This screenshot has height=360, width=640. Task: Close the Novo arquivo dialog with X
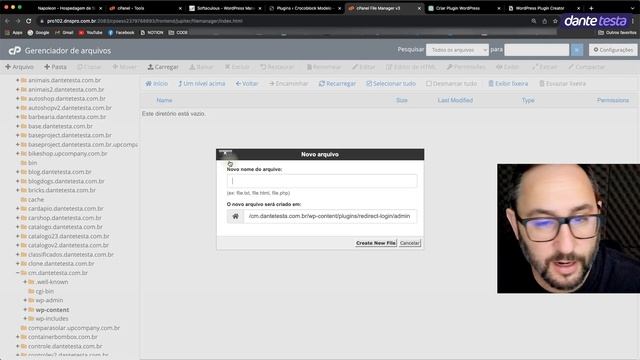point(225,153)
